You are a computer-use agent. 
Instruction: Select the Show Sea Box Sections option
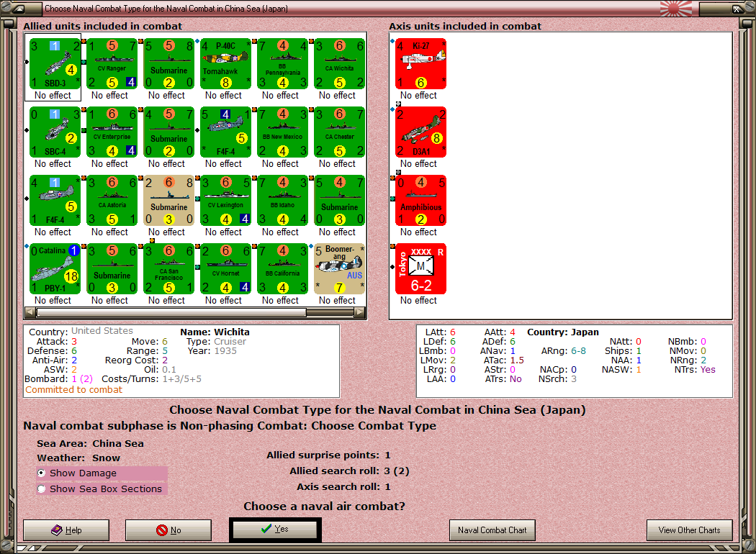[42, 489]
